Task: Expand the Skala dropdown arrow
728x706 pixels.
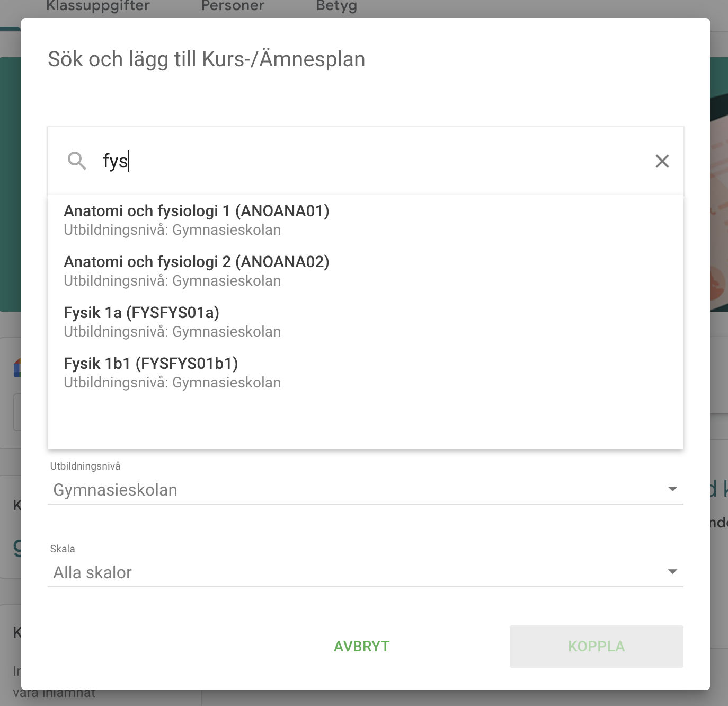Action: [672, 571]
